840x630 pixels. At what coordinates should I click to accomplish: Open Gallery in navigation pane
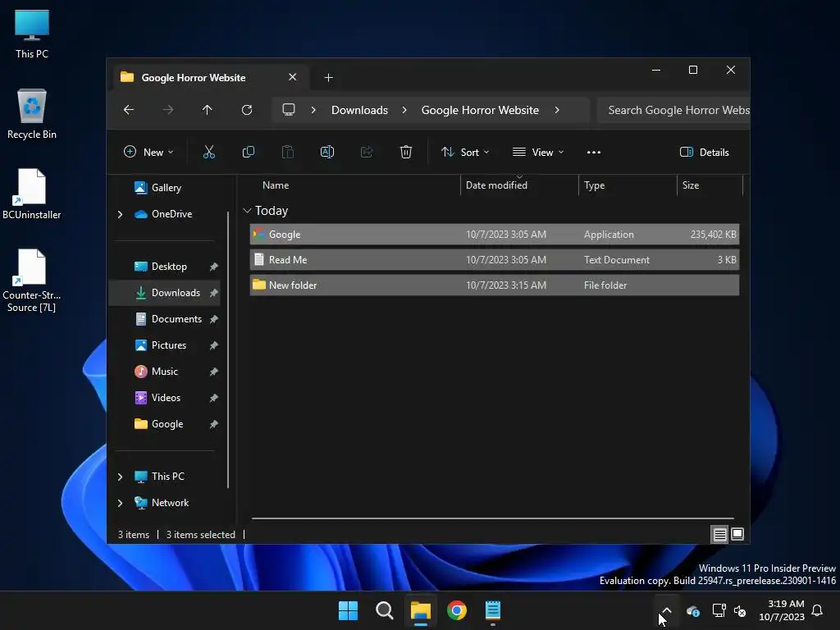point(166,188)
